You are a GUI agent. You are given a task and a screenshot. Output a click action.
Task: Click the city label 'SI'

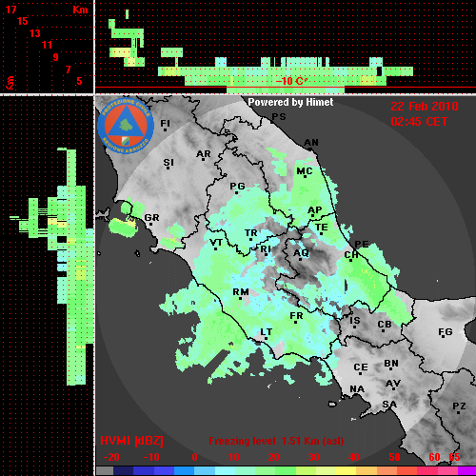click(169, 163)
